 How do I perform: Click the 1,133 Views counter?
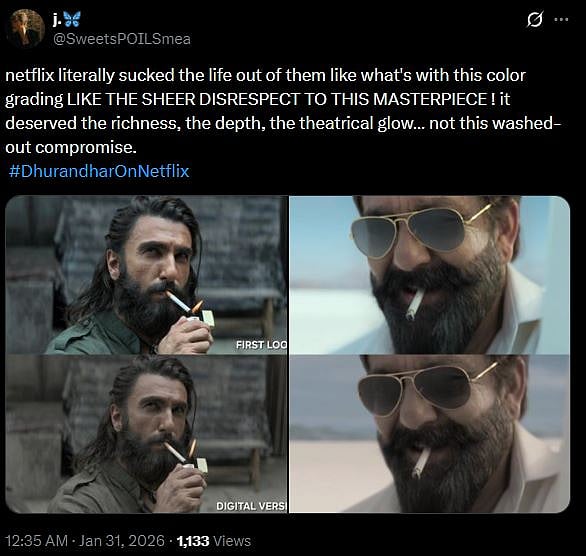click(213, 541)
